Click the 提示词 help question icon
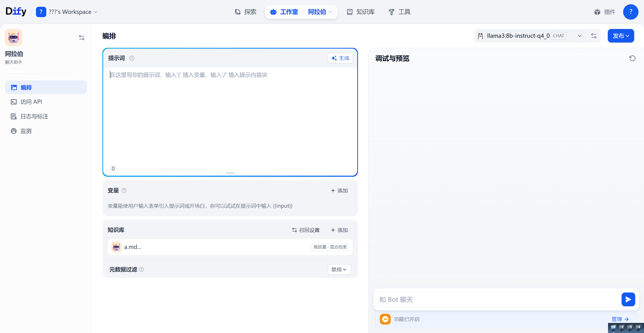Image resolution: width=644 pixels, height=333 pixels. point(132,58)
